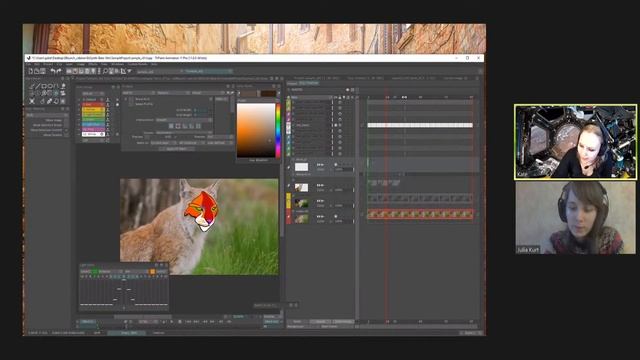The height and width of the screenshot is (360, 640).
Task: Pick a shade in the orange color square
Action: (256, 130)
